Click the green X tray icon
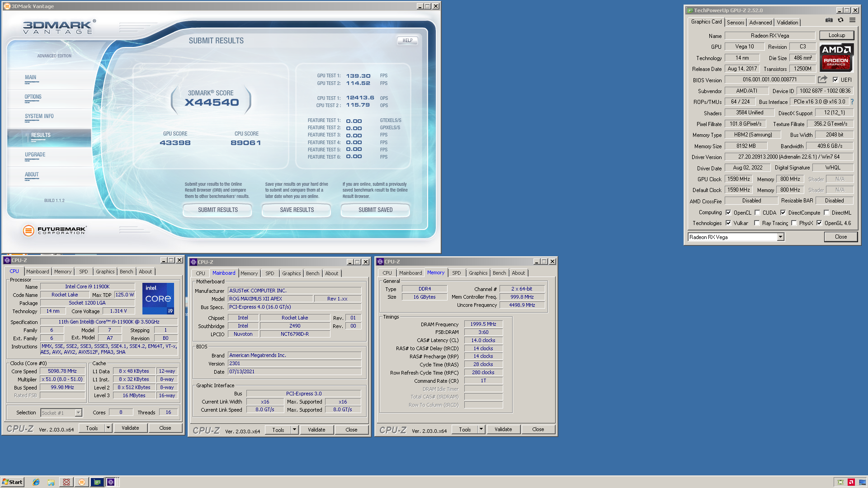The height and width of the screenshot is (488, 868). [840, 482]
